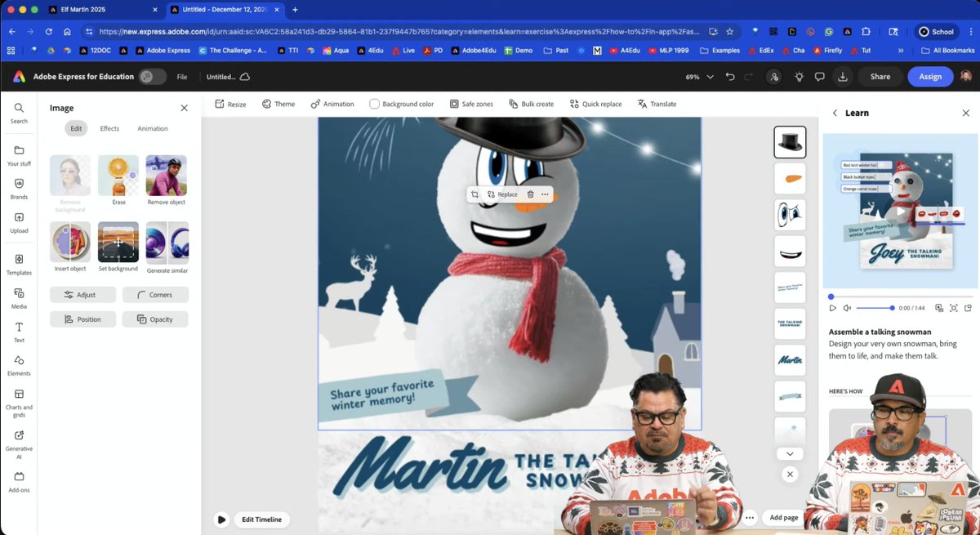Adjust the Learn video volume slider
This screenshot has width=980, height=535.
[875, 308]
